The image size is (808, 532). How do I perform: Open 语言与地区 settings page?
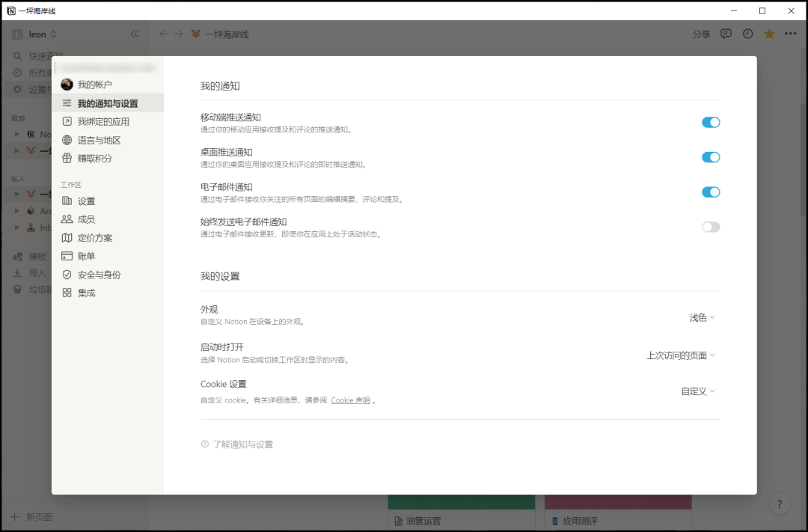point(108,140)
